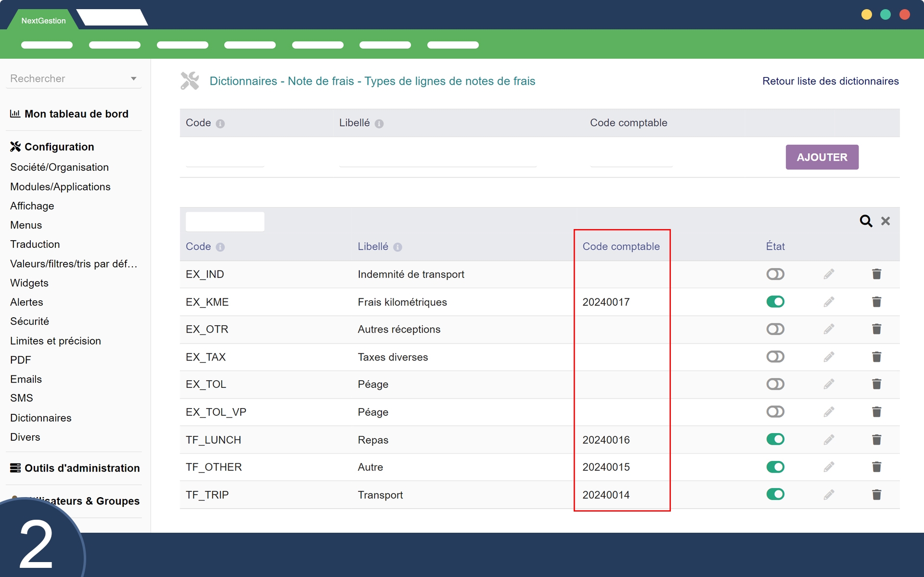924x577 pixels.
Task: Clear filters with the X icon
Action: [885, 221]
